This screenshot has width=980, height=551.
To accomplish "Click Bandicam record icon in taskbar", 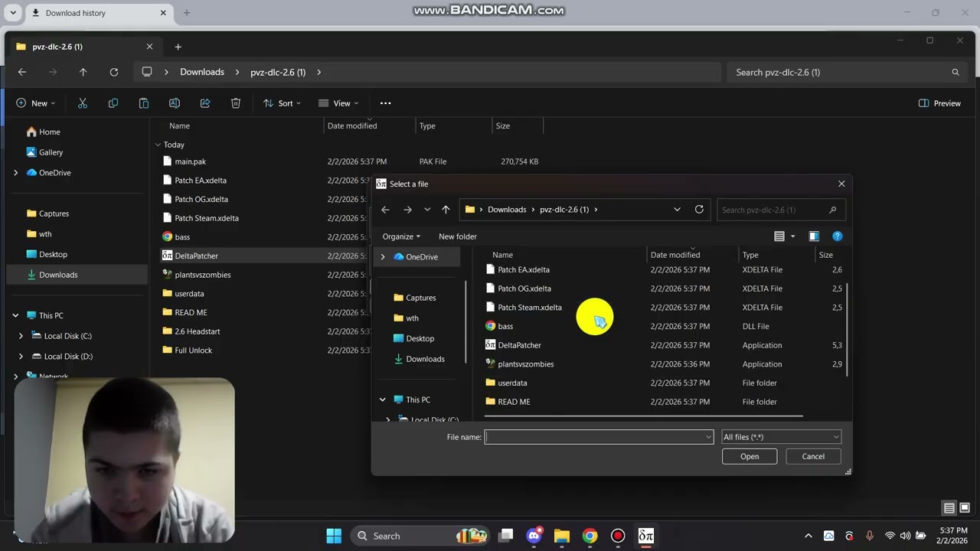I will [618, 536].
